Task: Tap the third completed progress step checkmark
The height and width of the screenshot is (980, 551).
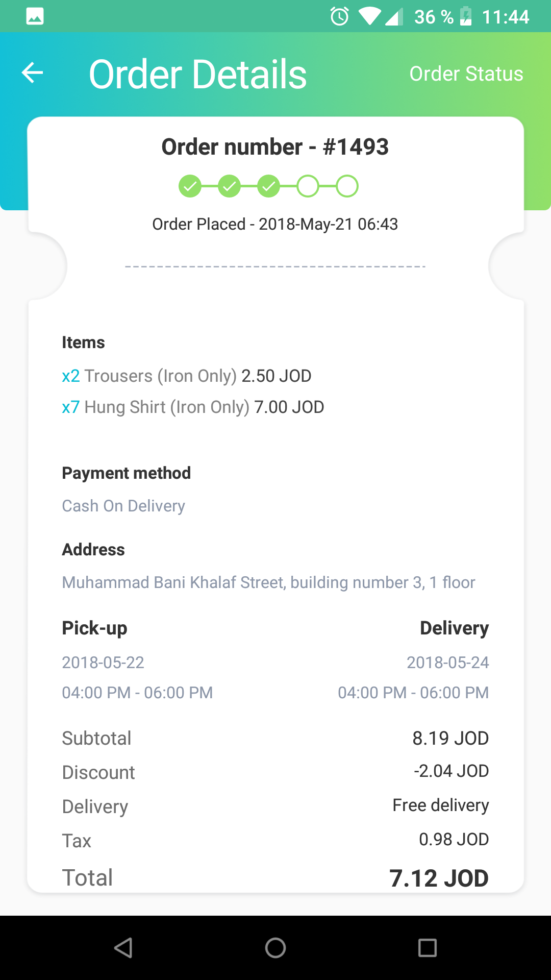Action: coord(268,186)
